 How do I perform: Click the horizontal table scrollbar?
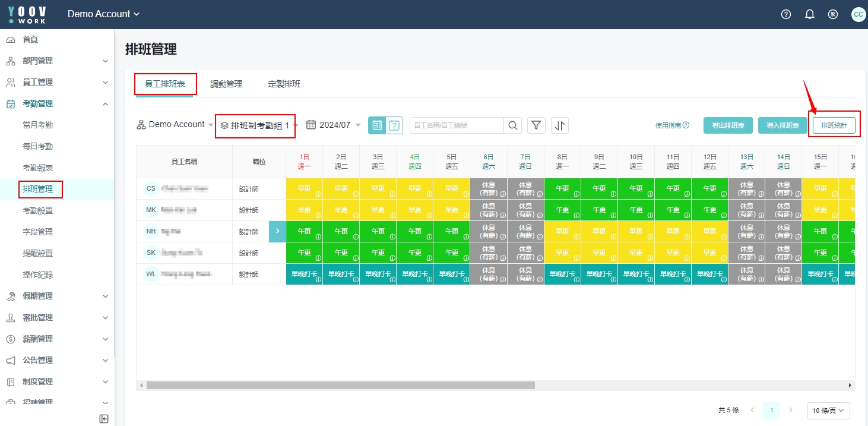point(341,386)
